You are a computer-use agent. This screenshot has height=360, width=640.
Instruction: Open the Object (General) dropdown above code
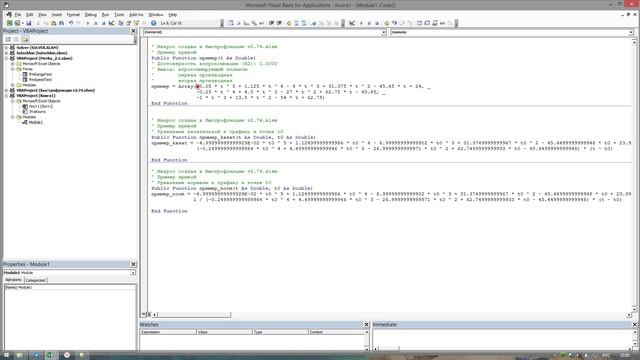[384, 32]
